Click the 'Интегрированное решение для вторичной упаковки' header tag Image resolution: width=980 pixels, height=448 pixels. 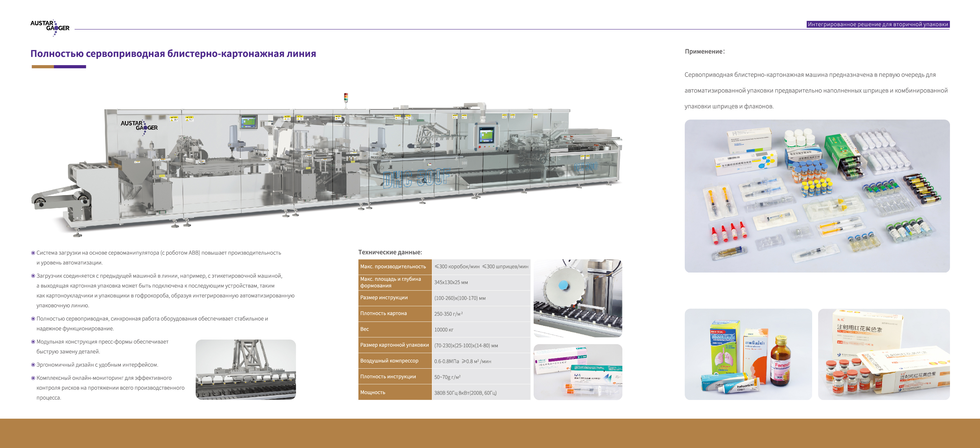(878, 24)
